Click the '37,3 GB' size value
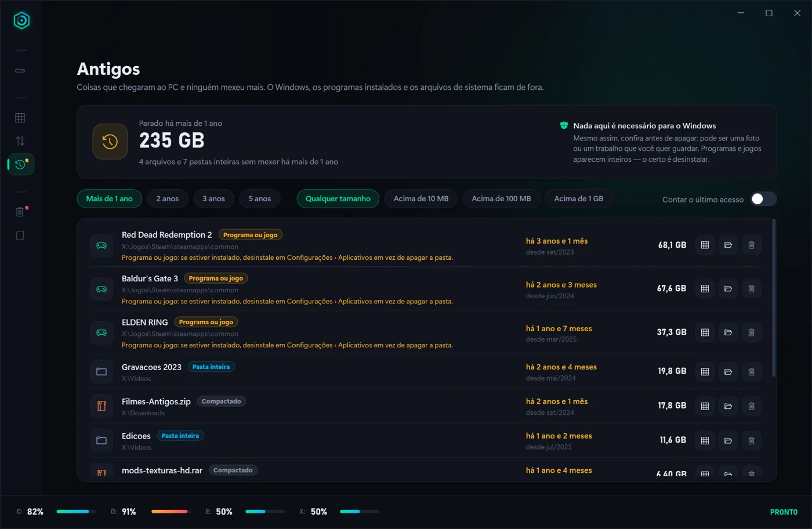 click(x=672, y=332)
